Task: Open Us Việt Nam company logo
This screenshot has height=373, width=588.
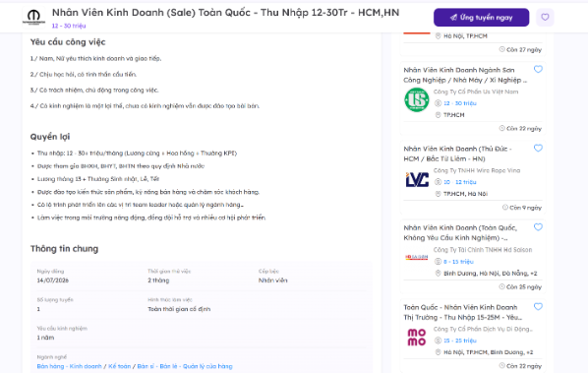Action: tap(417, 99)
